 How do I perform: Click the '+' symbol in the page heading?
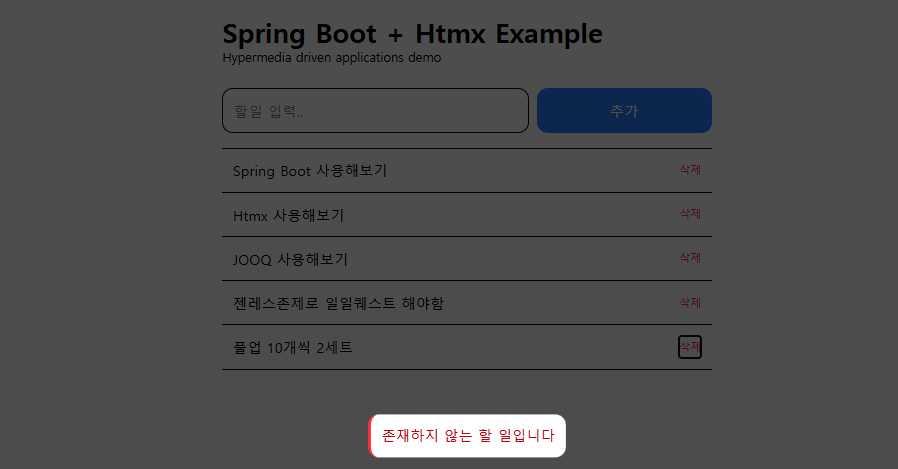pyautogui.click(x=396, y=35)
